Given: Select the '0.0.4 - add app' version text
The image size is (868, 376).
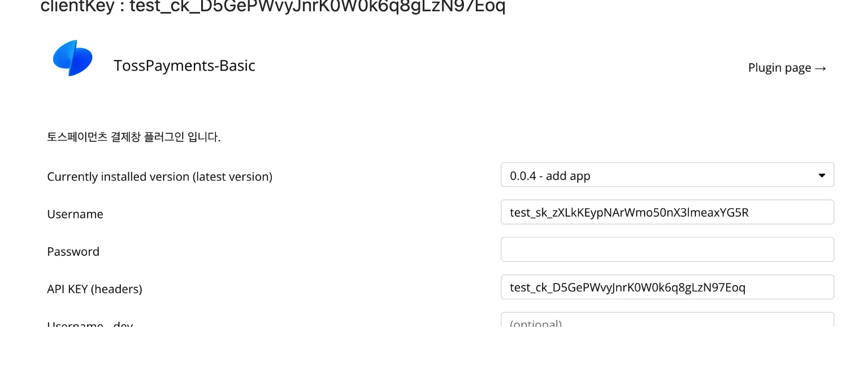Looking at the screenshot, I should [x=550, y=176].
